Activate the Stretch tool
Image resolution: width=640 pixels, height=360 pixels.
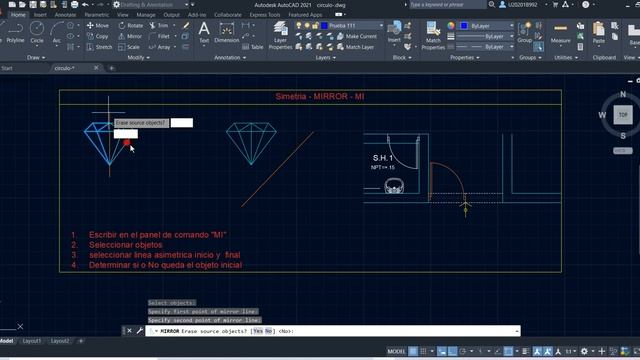[x=100, y=47]
